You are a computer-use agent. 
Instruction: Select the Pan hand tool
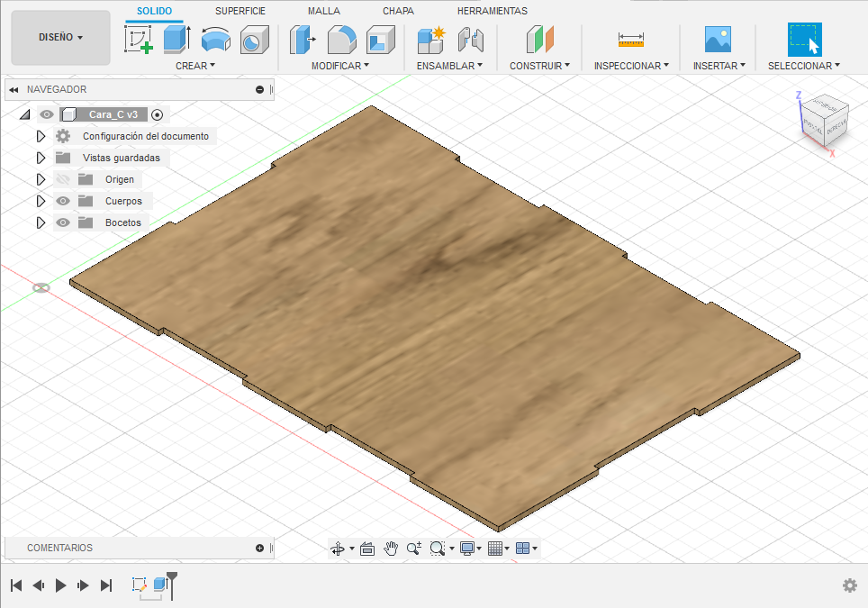pyautogui.click(x=391, y=548)
